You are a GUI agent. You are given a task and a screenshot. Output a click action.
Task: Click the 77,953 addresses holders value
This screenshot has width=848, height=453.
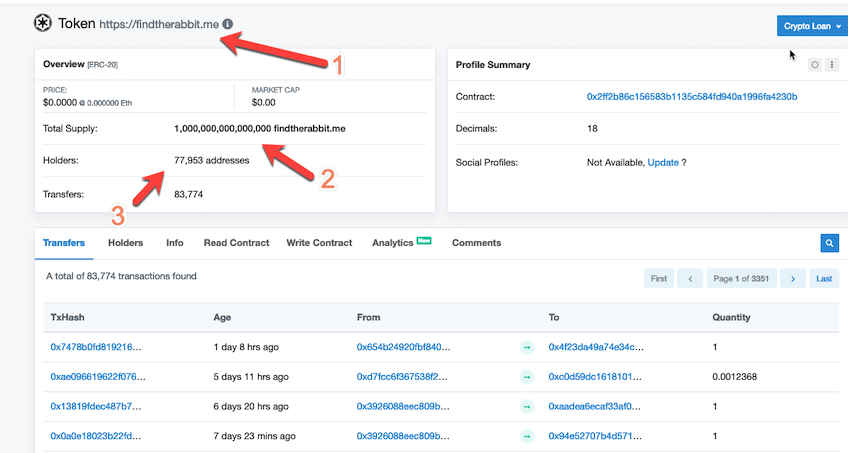[211, 161]
